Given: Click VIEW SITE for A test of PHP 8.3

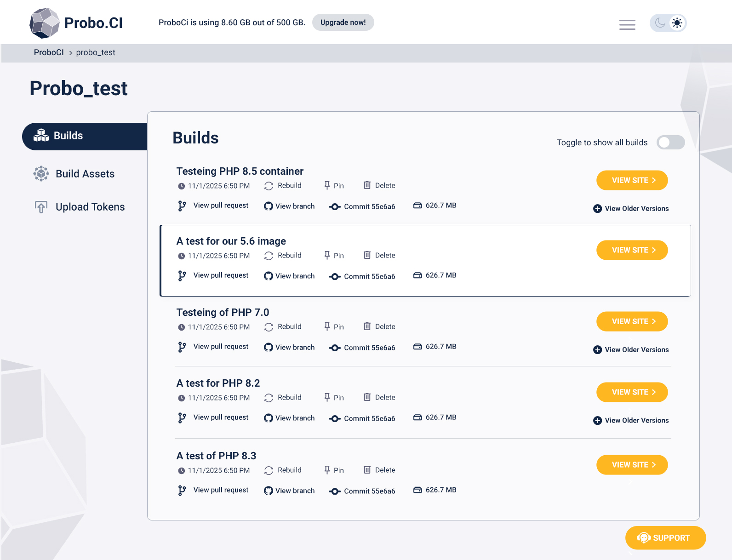Looking at the screenshot, I should click(632, 465).
